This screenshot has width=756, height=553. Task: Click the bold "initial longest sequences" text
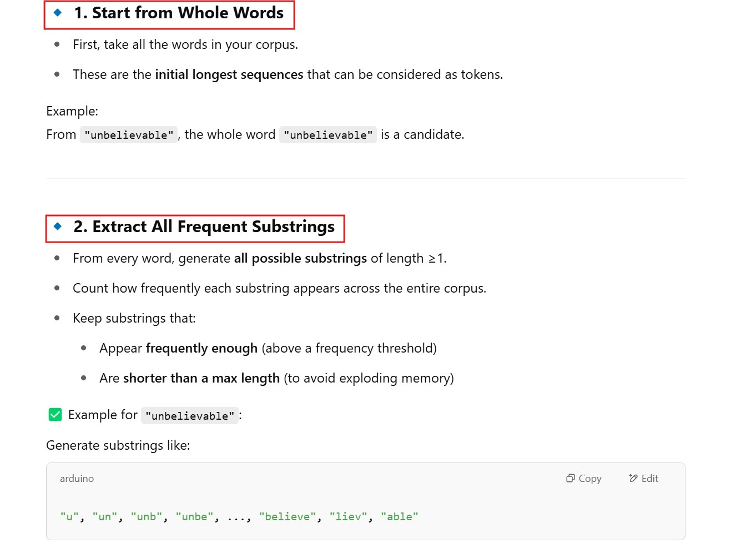coord(229,74)
